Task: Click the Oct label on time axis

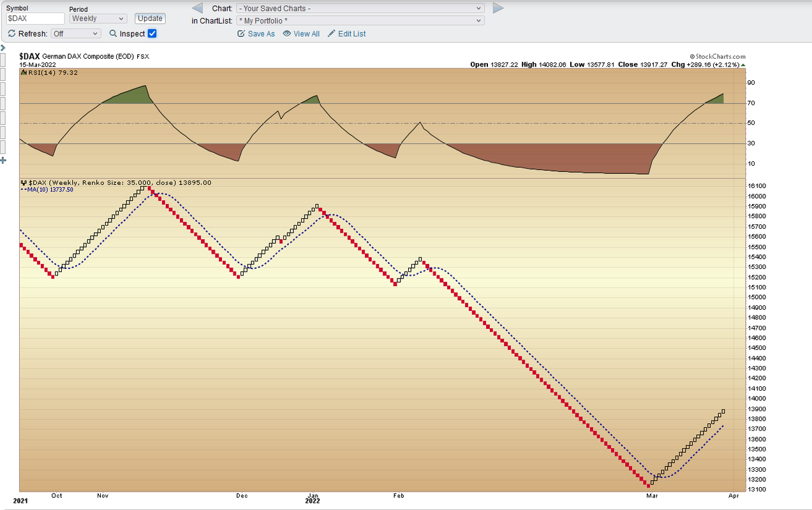Action: click(x=57, y=495)
